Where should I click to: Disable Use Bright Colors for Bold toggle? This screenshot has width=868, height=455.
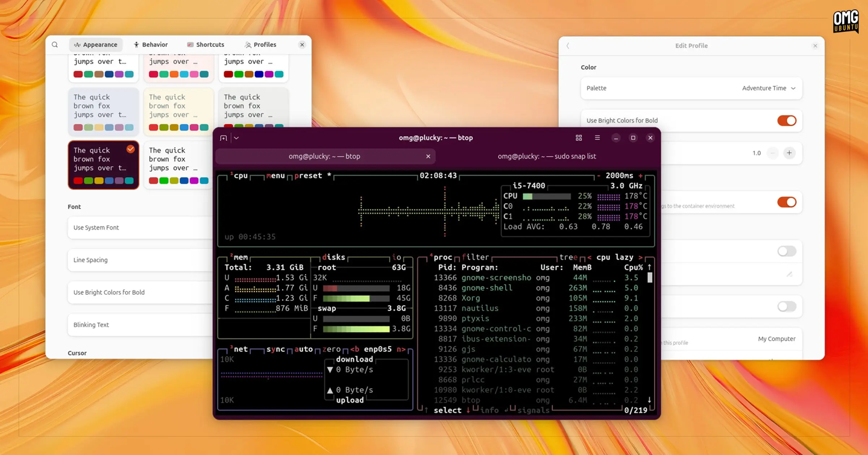(786, 121)
